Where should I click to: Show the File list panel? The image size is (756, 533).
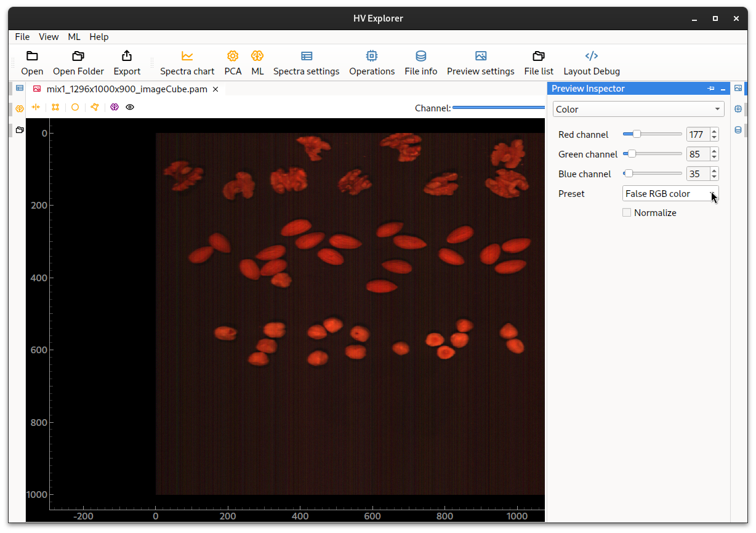click(539, 63)
